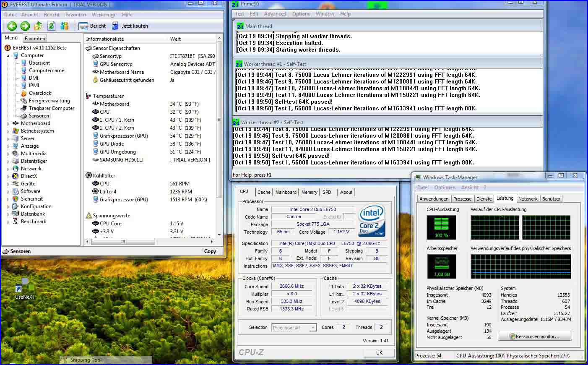Select the Benchmark tree item
588x365 pixels.
[x=34, y=222]
